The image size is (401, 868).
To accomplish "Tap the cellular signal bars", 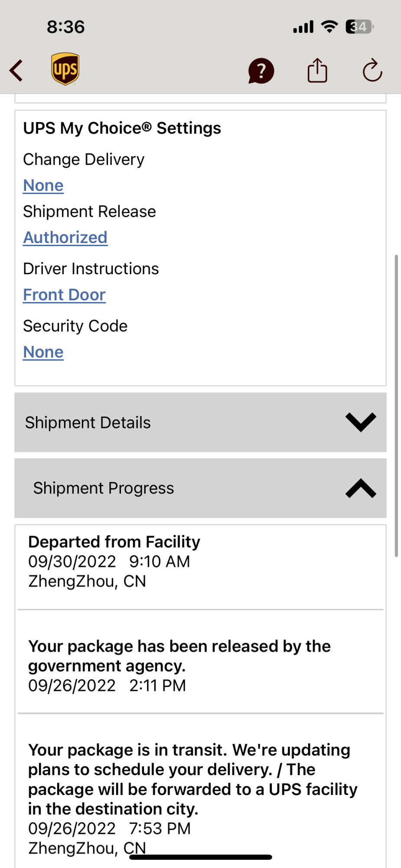I will (x=303, y=27).
